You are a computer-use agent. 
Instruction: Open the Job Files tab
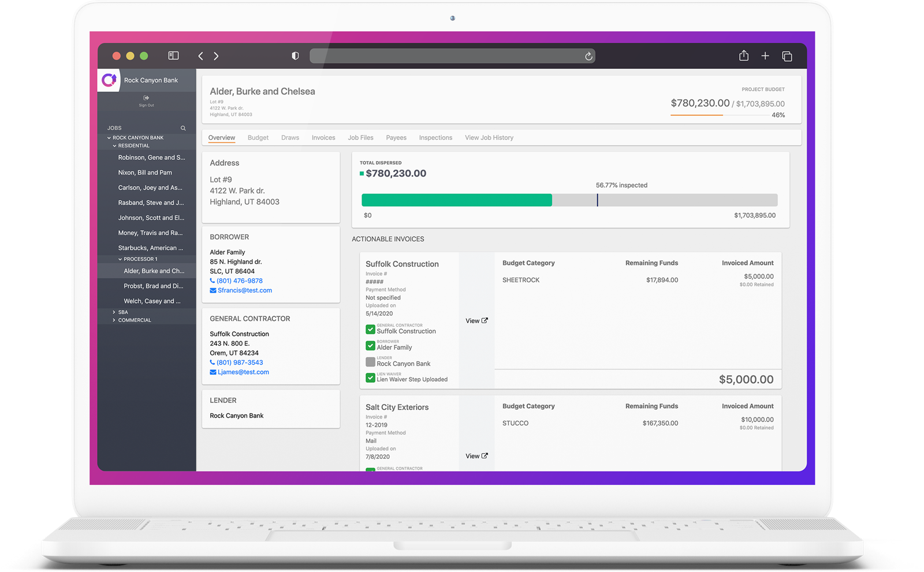pyautogui.click(x=360, y=138)
